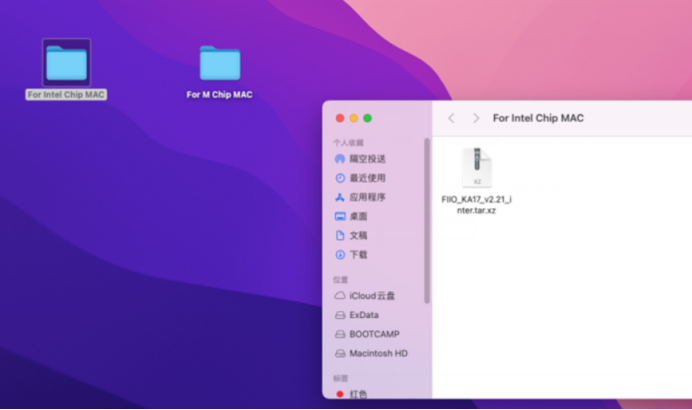This screenshot has width=692, height=410.
Task: Click the For Intel Chip MAC window title
Action: (x=538, y=118)
